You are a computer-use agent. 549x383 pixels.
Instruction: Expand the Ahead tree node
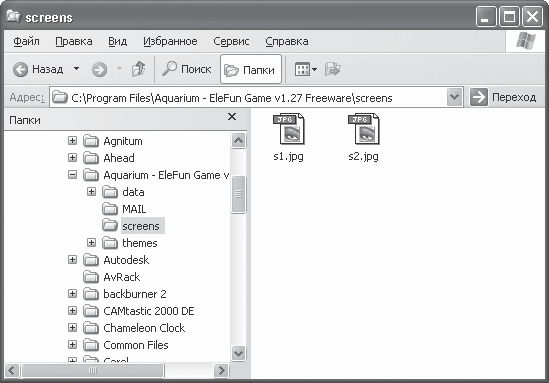click(72, 158)
